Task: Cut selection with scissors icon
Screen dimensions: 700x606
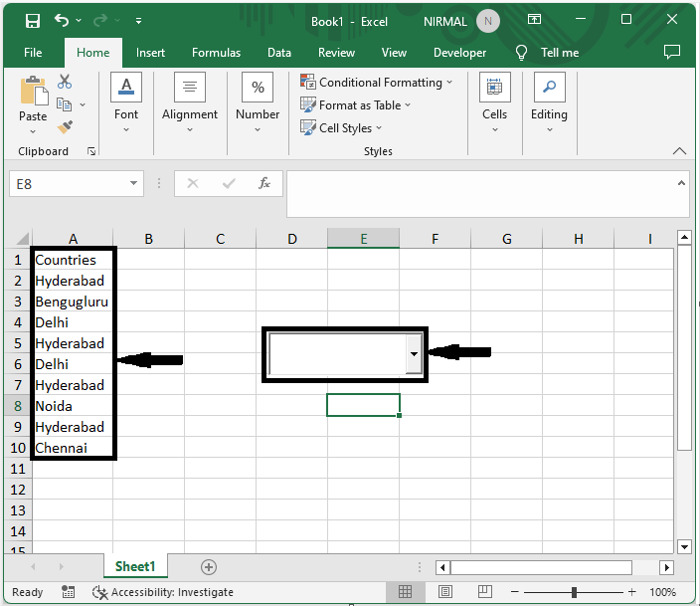Action: coord(65,82)
